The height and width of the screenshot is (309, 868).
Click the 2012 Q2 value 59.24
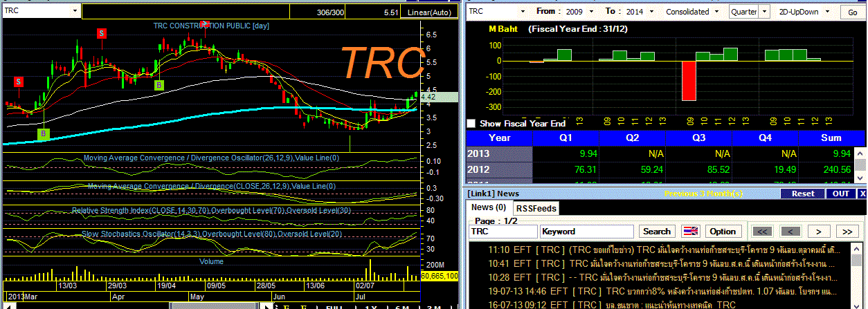point(651,170)
